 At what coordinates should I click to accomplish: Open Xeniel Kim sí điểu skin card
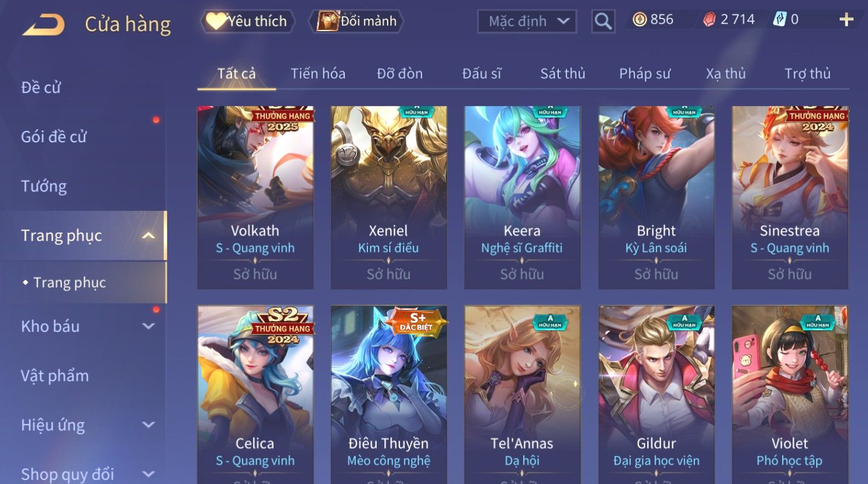[388, 197]
